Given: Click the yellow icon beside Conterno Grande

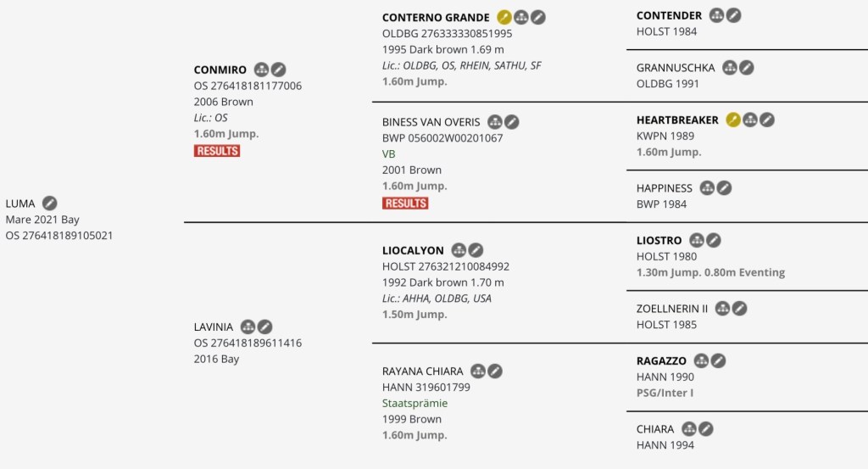Looking at the screenshot, I should click(504, 17).
